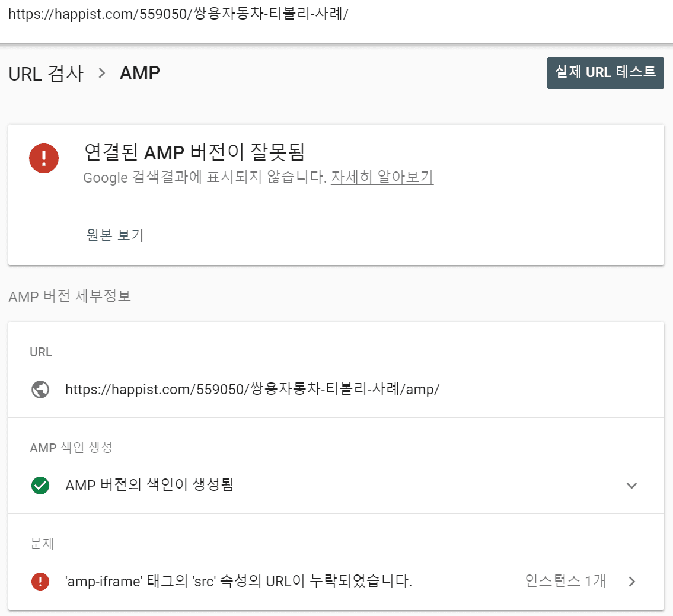Go back to URL 검사 breadcrumb
Viewport: 673px width, 616px height.
pos(46,73)
